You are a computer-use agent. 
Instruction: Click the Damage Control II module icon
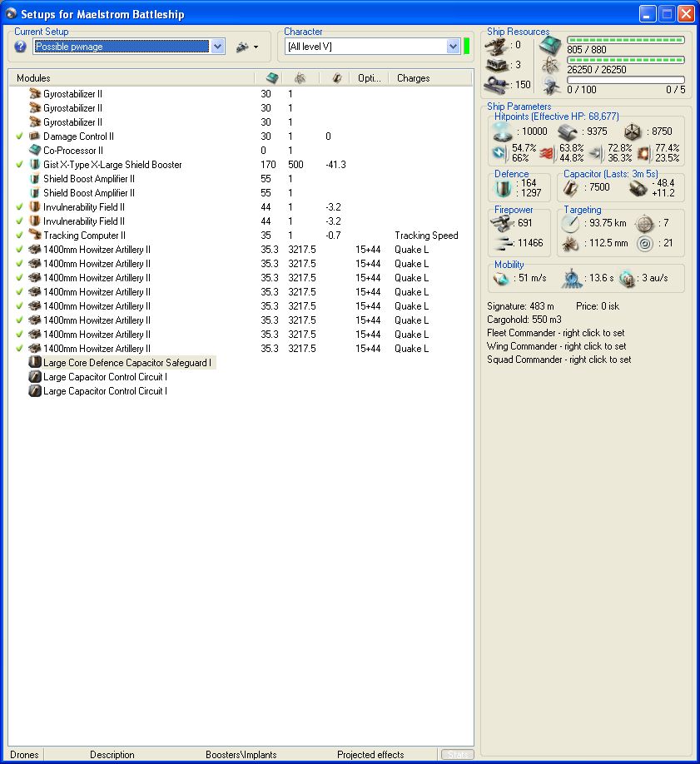pyautogui.click(x=35, y=136)
